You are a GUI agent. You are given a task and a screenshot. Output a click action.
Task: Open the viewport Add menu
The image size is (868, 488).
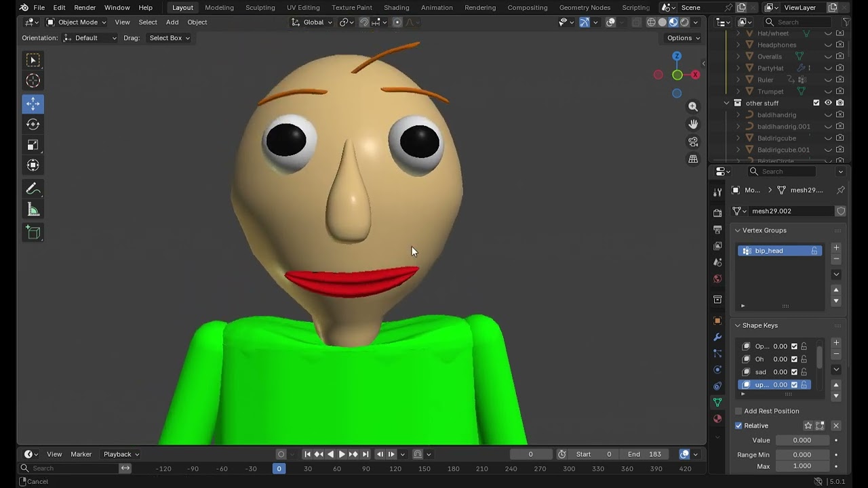pos(172,22)
